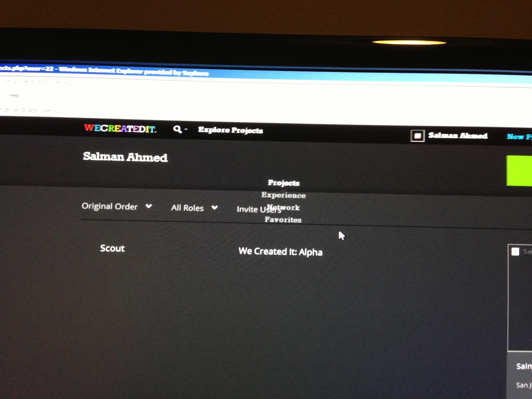Open the Original Order sort dropdown

117,206
